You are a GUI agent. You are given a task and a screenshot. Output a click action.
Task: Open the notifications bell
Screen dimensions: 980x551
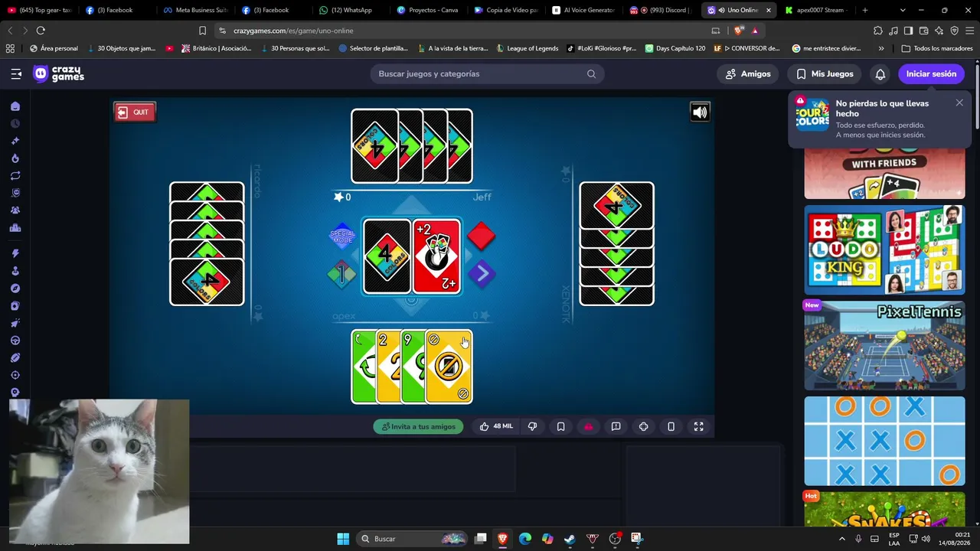[x=880, y=73]
